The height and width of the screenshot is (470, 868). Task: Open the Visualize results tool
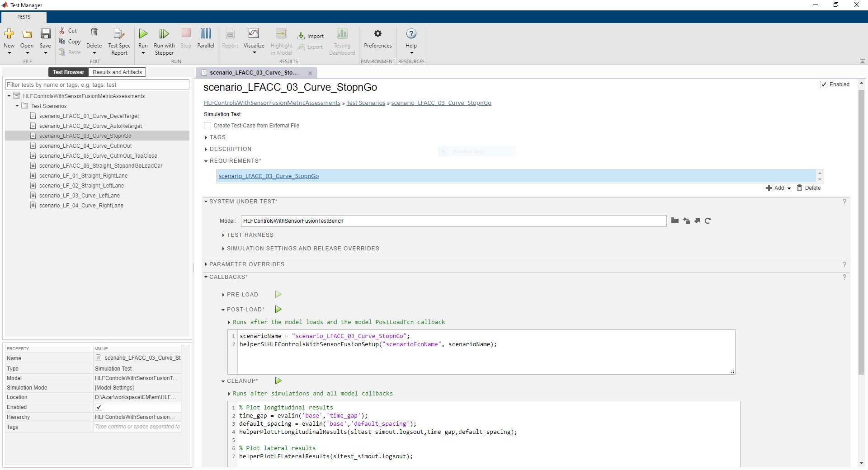254,34
